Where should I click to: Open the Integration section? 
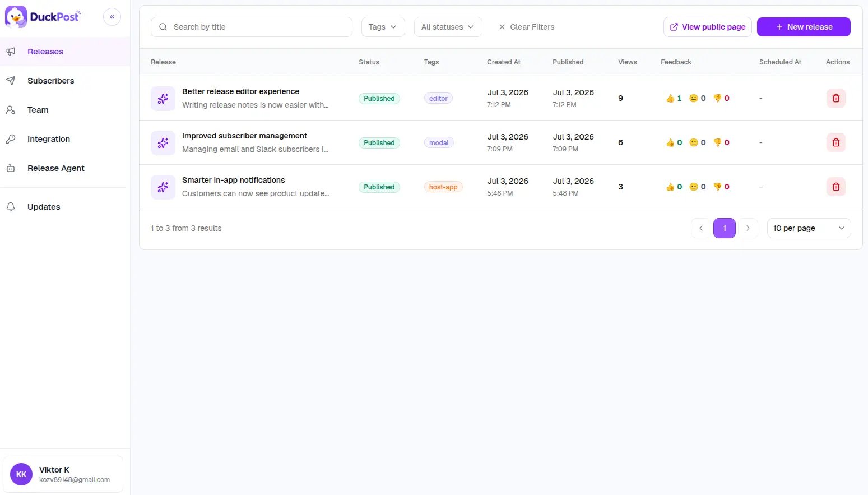[65, 139]
